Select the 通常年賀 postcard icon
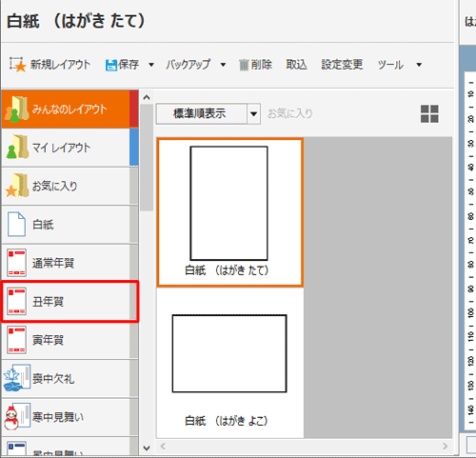 [16, 263]
